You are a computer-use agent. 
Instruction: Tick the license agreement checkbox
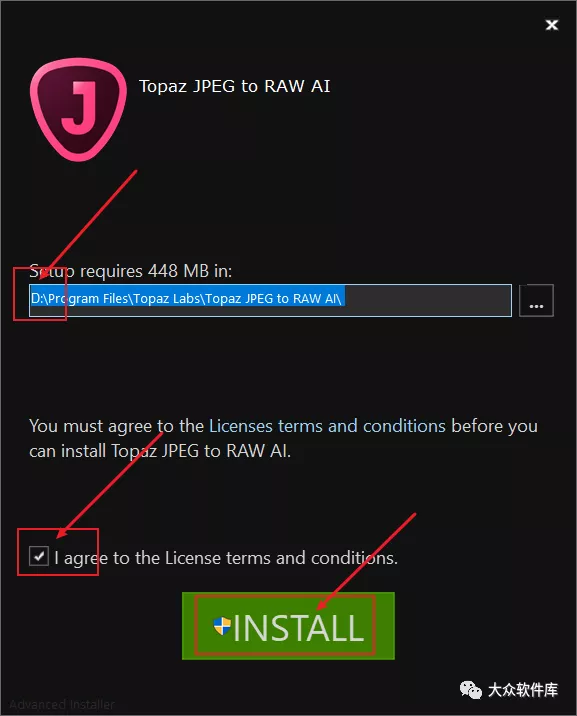point(39,556)
